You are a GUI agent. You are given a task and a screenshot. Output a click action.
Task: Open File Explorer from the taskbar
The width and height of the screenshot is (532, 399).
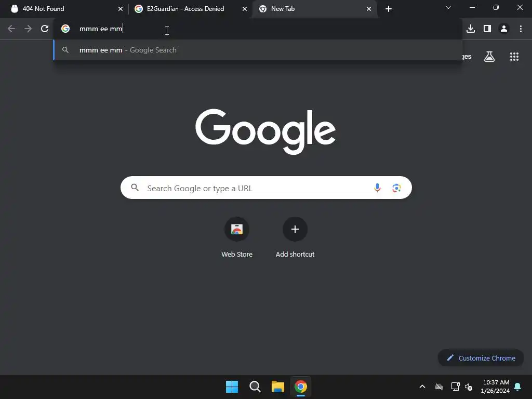pos(278,387)
